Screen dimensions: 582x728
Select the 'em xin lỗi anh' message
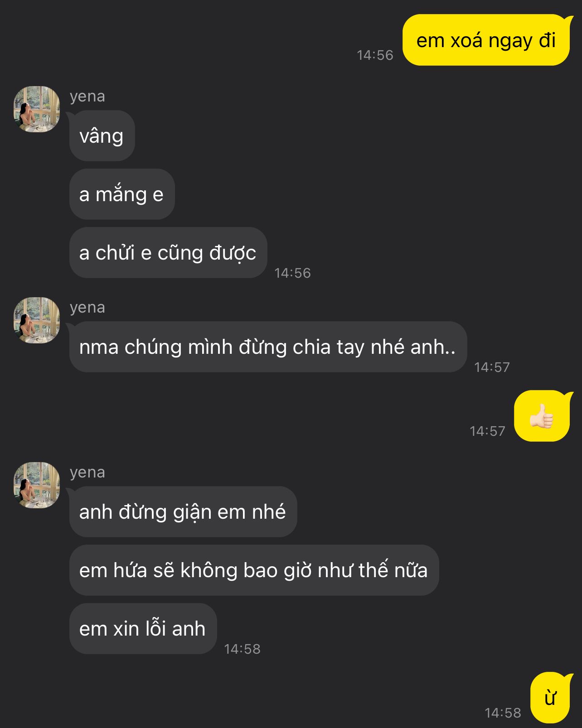pos(143,628)
